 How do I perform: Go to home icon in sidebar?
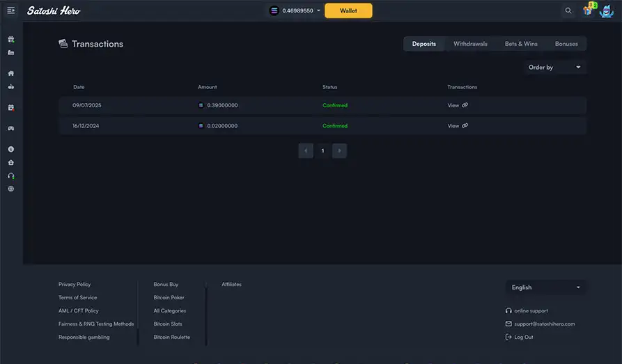[x=11, y=73]
